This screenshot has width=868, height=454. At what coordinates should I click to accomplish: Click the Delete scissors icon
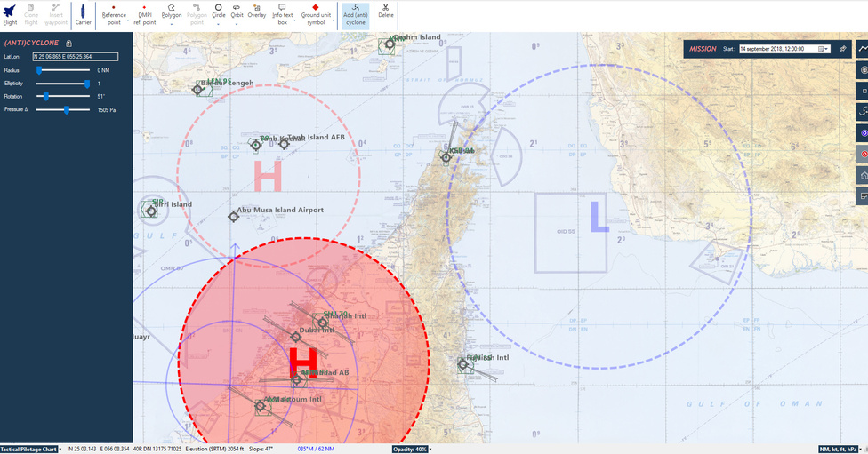coord(386,14)
